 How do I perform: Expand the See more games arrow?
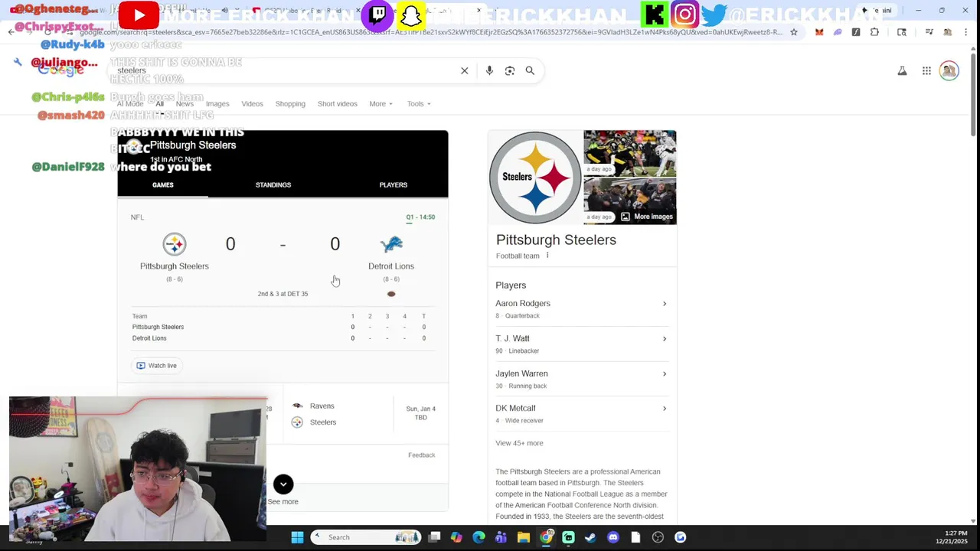pos(283,484)
